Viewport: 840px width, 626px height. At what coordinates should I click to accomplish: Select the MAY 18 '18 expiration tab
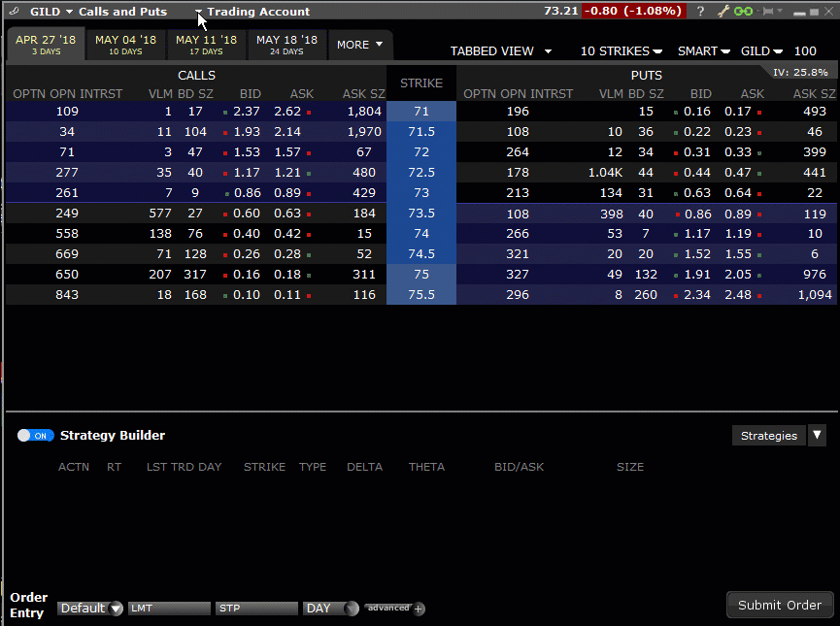(286, 45)
